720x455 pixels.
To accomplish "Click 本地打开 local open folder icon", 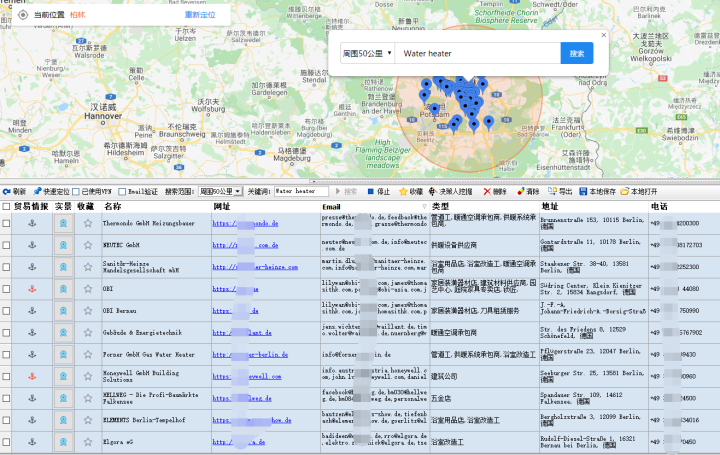I will (624, 191).
